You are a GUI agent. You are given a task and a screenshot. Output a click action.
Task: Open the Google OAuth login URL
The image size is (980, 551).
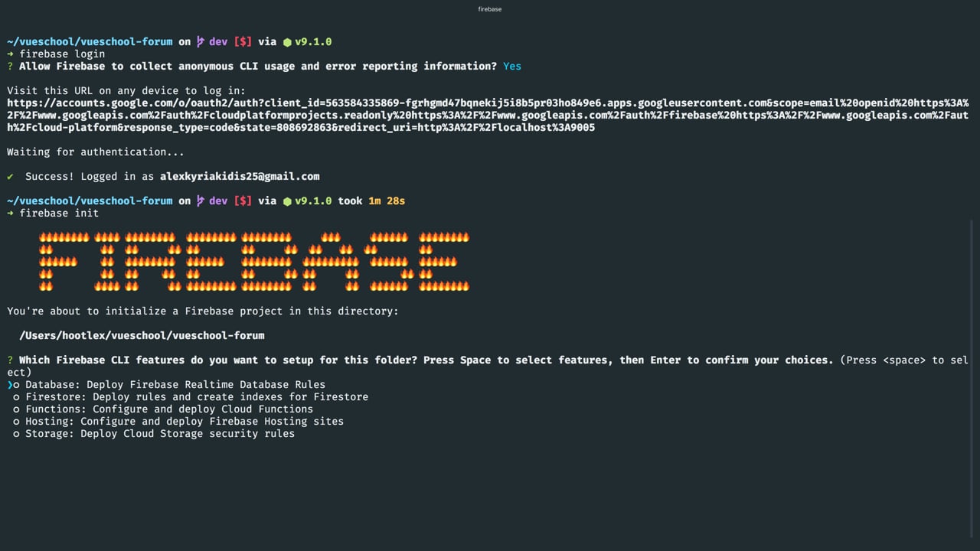pos(488,116)
